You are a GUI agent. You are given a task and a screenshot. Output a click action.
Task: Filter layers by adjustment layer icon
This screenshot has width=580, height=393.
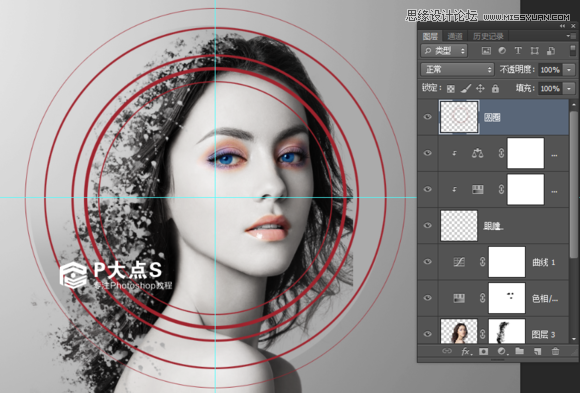(502, 51)
